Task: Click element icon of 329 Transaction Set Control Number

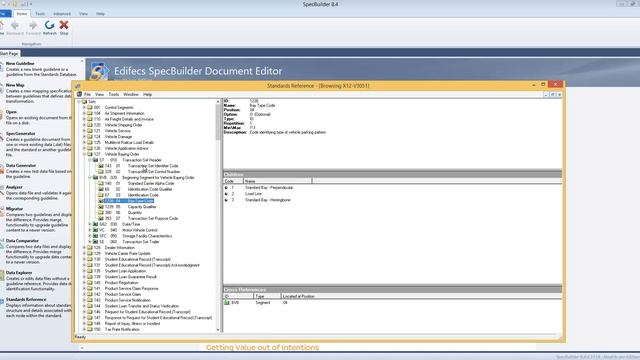Action: point(100,172)
